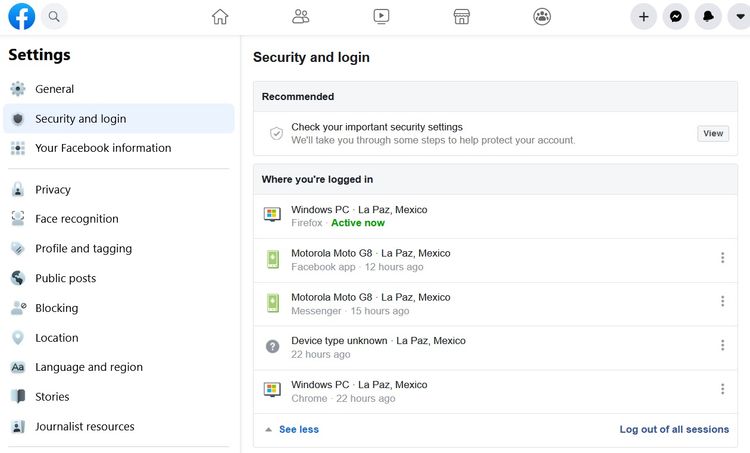This screenshot has height=453, width=750.
Task: Open Face recognition settings
Action: point(119,219)
